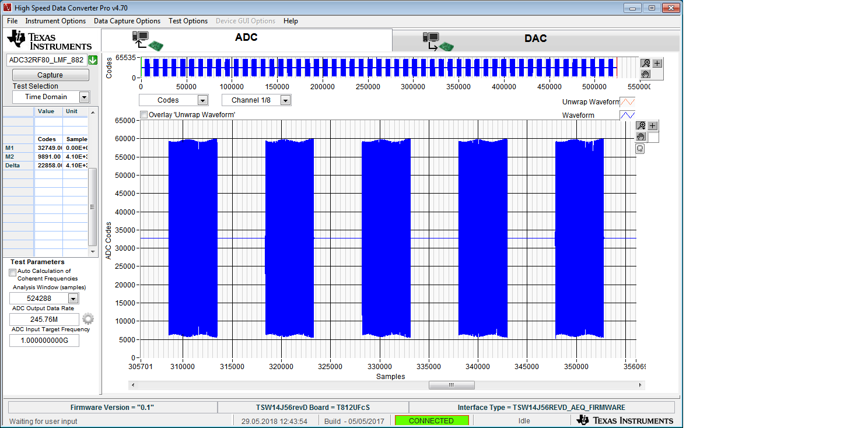Toggle Auto Calculation of Coherent Frequencies checkbox
The height and width of the screenshot is (428, 868).
(13, 272)
